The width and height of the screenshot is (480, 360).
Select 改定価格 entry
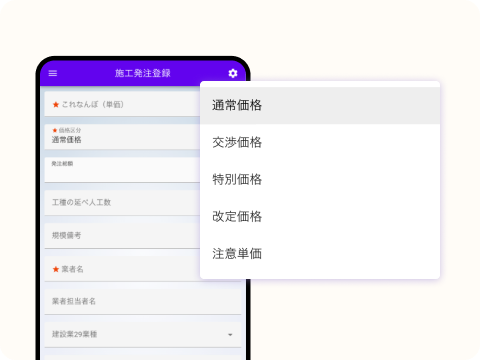click(x=320, y=216)
